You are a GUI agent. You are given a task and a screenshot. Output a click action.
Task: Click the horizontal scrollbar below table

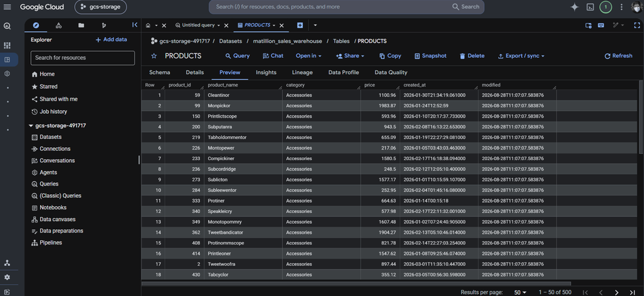(x=356, y=283)
